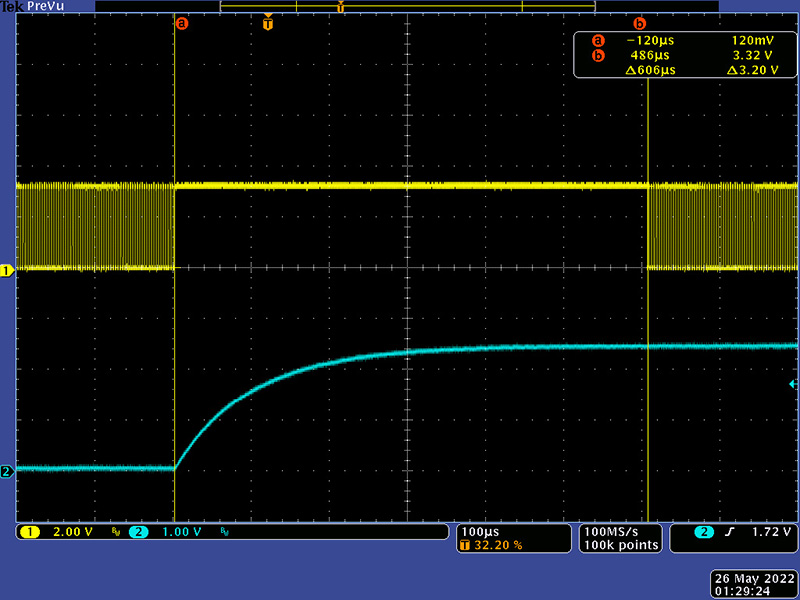
Task: Open the 100µs horizontal timebase readout
Action: [479, 530]
